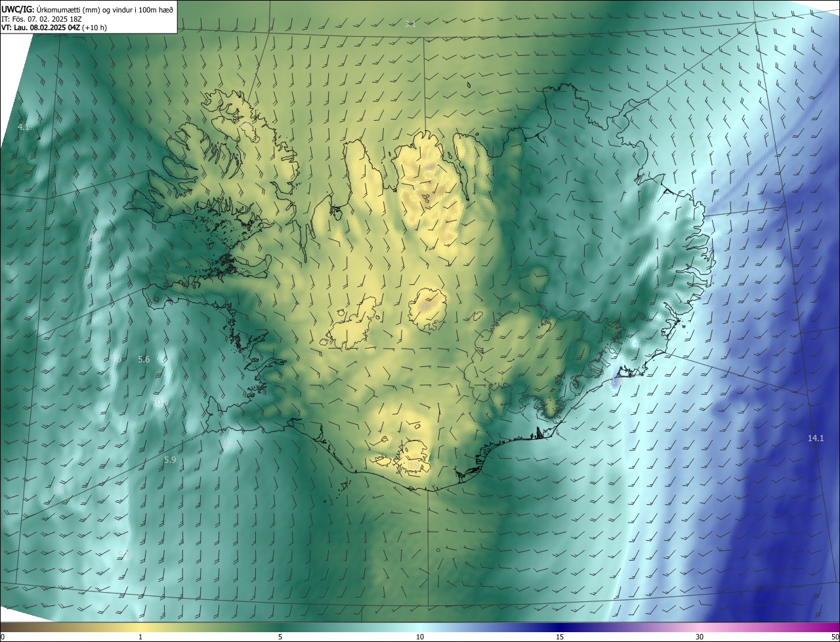Click the 5.6 value label on the map
The height and width of the screenshot is (642, 840).
point(144,359)
